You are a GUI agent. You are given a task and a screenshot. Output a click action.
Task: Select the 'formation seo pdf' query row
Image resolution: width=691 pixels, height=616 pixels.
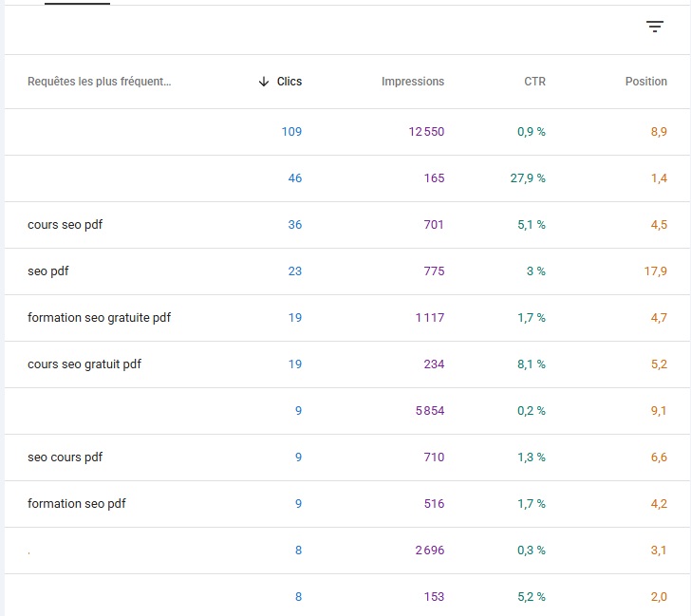347,504
